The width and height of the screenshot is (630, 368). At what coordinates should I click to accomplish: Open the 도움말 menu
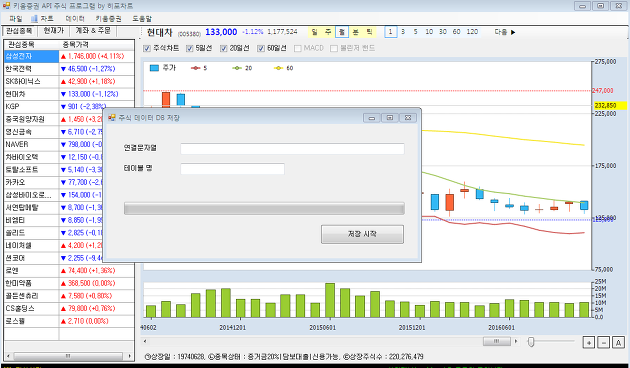142,18
